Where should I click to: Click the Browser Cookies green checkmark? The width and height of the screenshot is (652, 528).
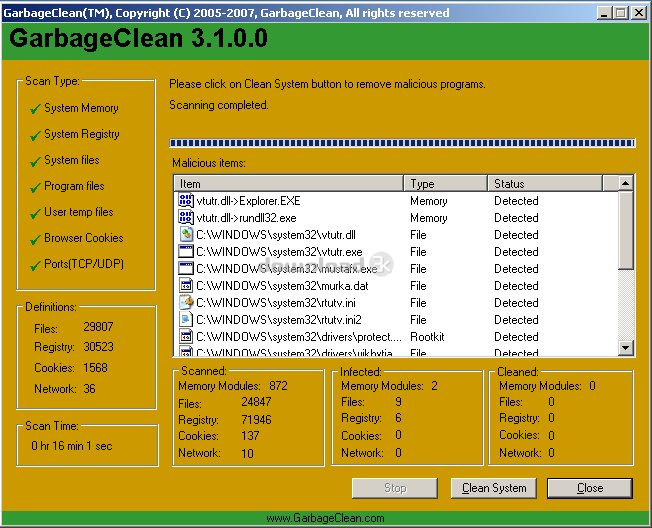tap(34, 239)
